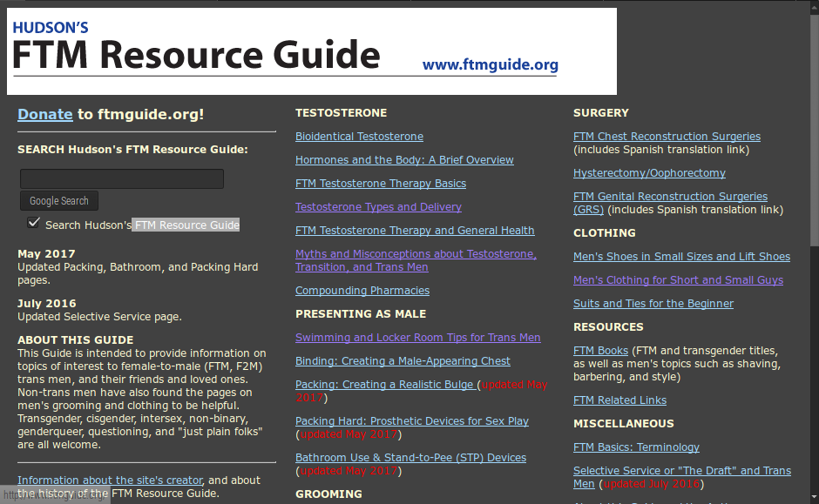Click the TESTOSTERONE section heading
819x504 pixels.
click(x=341, y=112)
